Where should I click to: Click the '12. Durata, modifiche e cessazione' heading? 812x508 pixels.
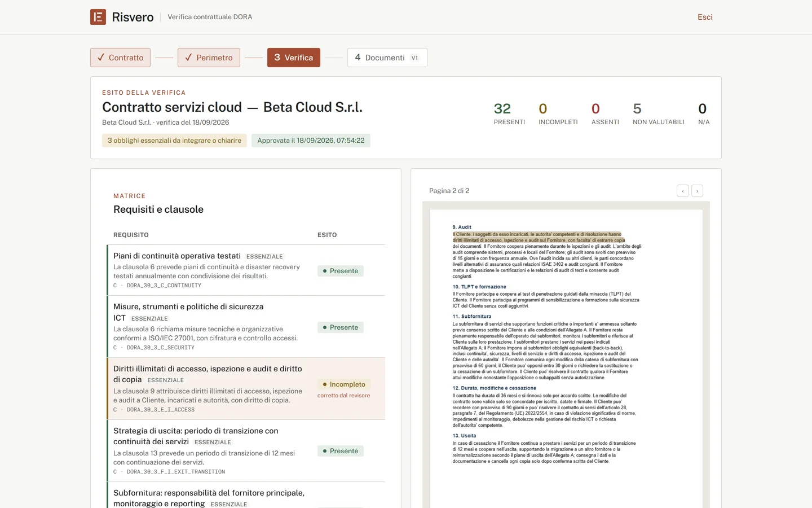click(x=495, y=388)
